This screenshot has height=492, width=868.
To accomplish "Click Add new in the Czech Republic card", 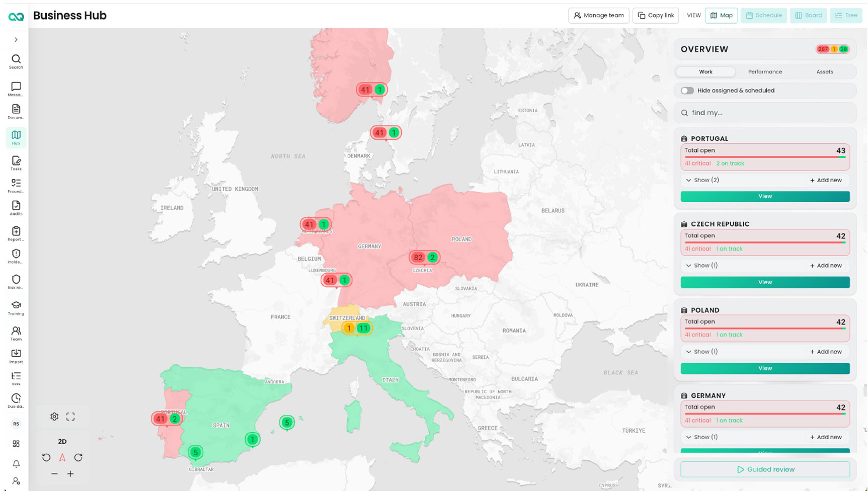I will (826, 266).
